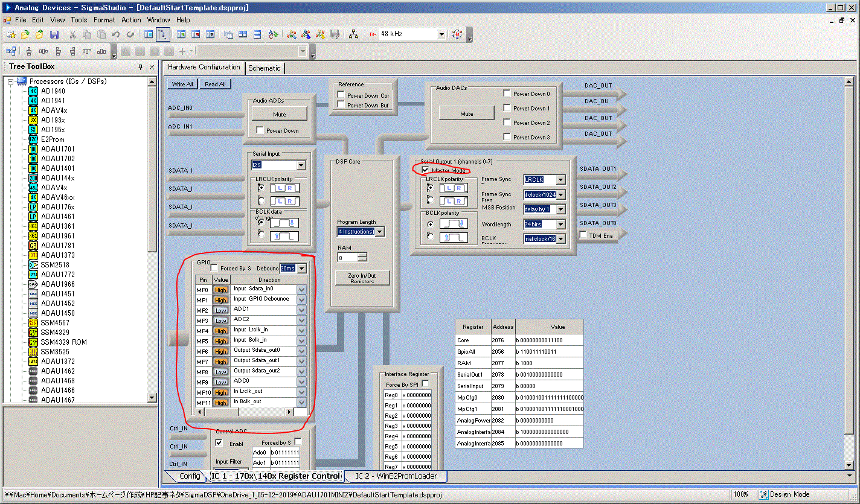Check Power Down 3 for Audio DACs
The width and height of the screenshot is (860, 504).
(507, 137)
